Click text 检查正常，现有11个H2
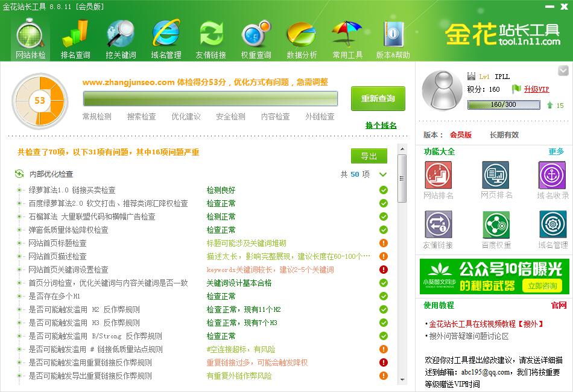This screenshot has height=392, width=573. click(244, 309)
